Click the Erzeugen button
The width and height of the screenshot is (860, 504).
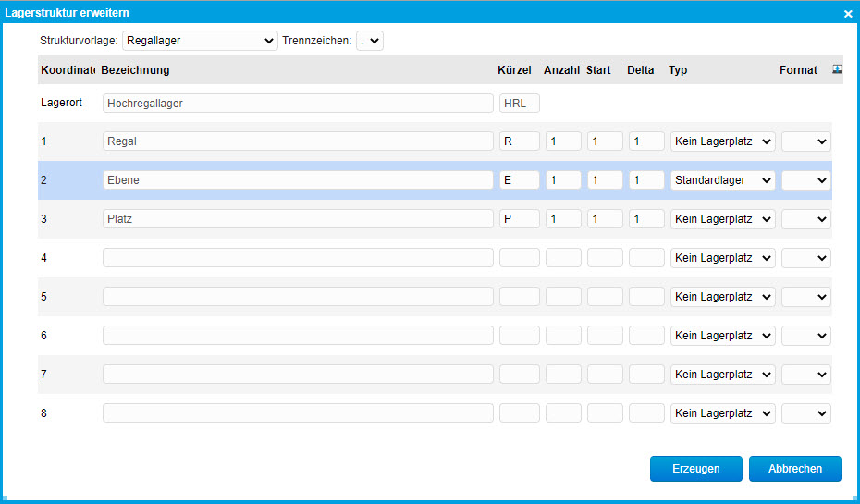pyautogui.click(x=696, y=469)
